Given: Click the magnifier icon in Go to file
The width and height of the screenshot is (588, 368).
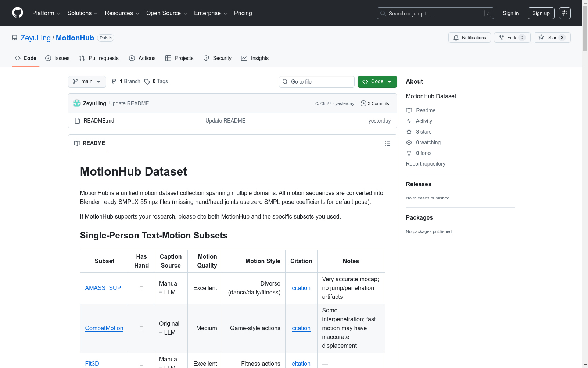Looking at the screenshot, I should [285, 82].
